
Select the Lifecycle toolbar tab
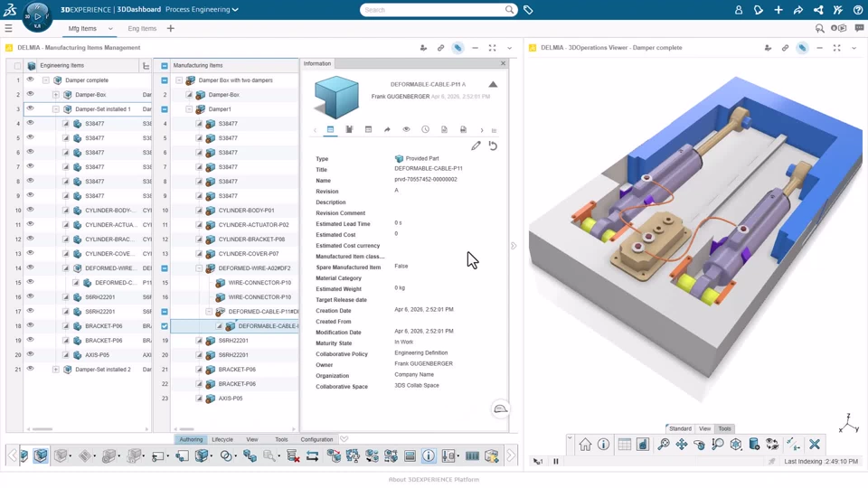pos(222,439)
